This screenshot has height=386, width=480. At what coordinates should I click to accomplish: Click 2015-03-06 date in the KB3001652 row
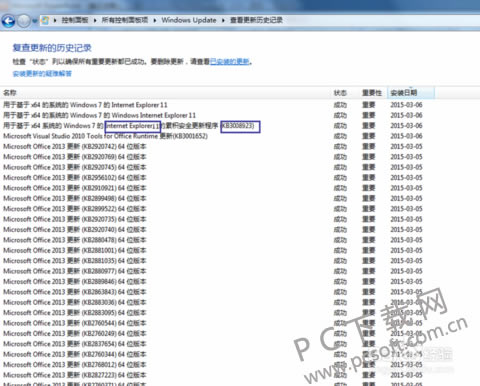pos(406,136)
